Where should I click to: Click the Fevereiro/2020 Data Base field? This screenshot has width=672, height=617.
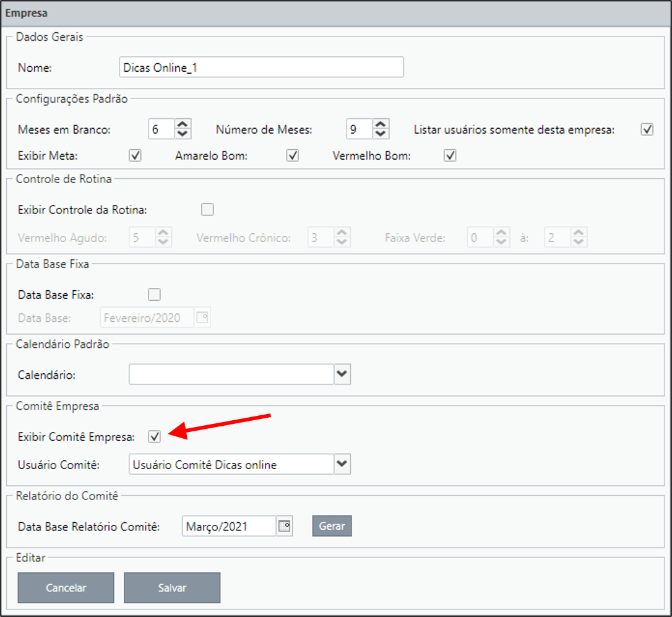pyautogui.click(x=147, y=317)
